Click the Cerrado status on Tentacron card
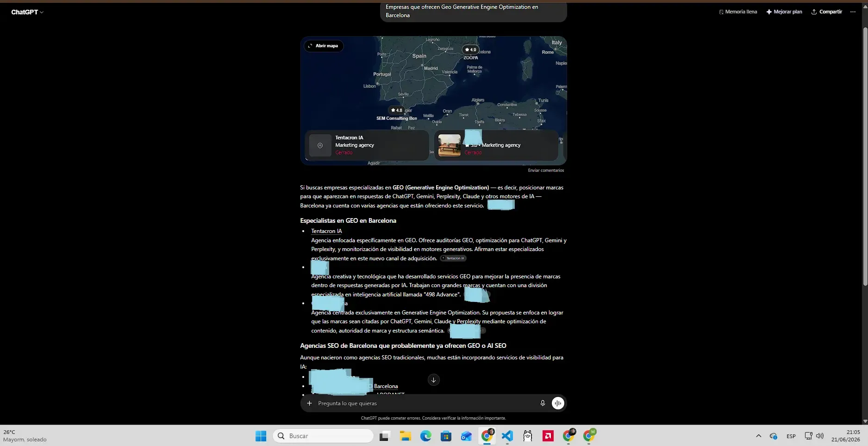 click(x=344, y=152)
